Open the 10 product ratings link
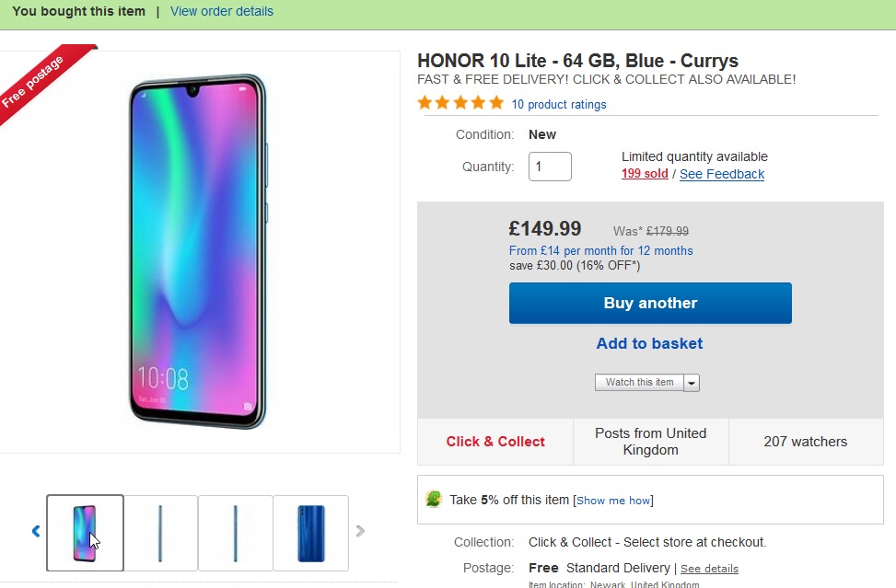The image size is (896, 588). (x=559, y=105)
